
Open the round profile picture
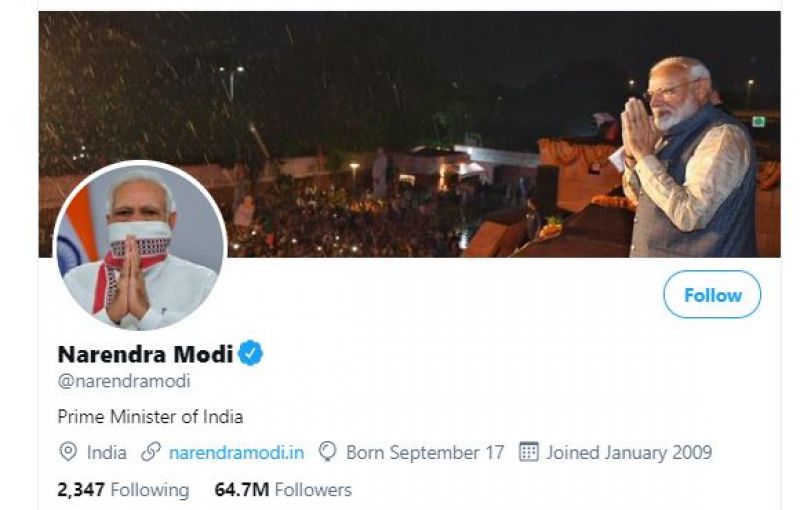point(140,246)
